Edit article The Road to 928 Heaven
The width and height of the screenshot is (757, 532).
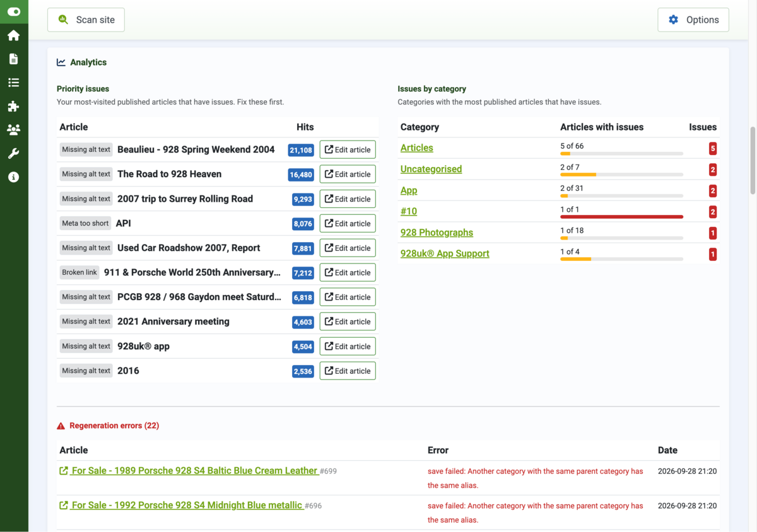(348, 174)
